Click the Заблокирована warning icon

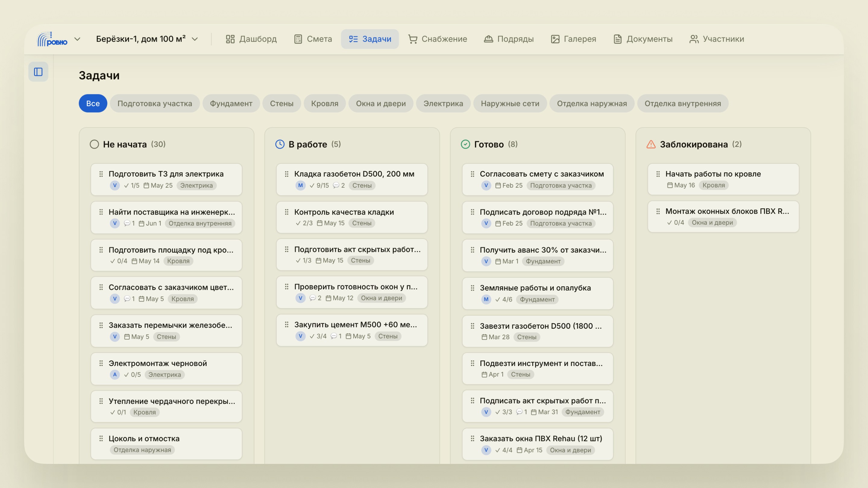pos(651,144)
